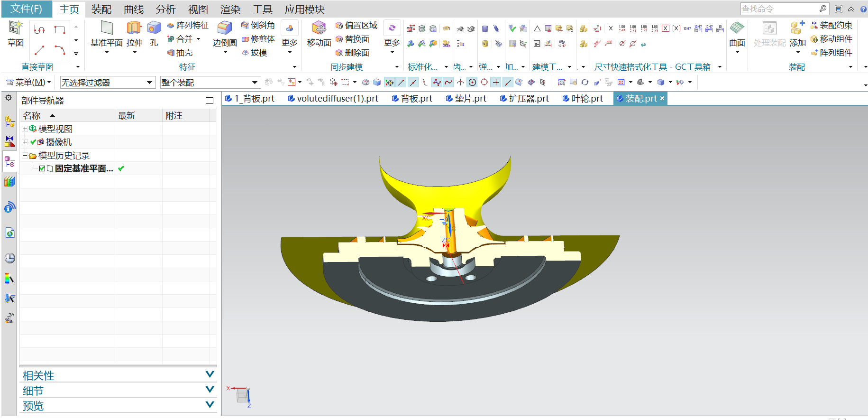Click the 曲面 surface icon

[x=737, y=28]
